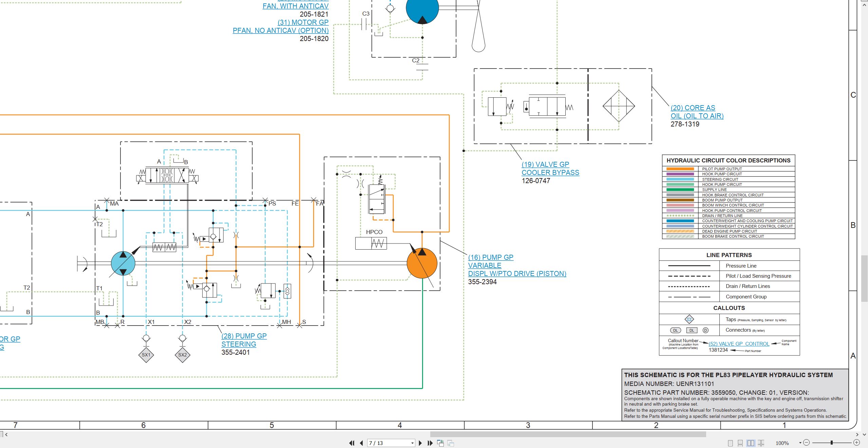Go to the previous page
Image resolution: width=868 pixels, height=448 pixels.
(x=361, y=443)
